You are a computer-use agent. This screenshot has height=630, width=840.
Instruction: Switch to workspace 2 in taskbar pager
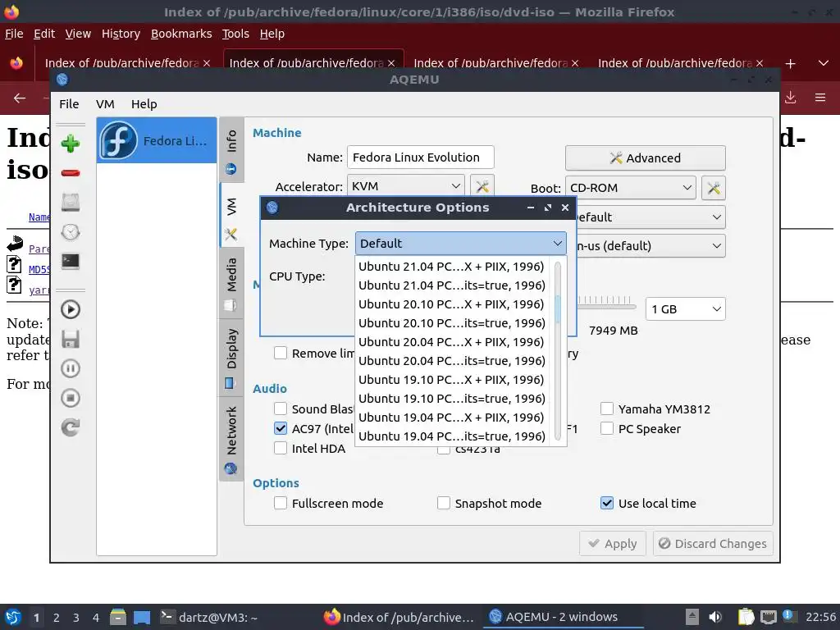pos(57,618)
